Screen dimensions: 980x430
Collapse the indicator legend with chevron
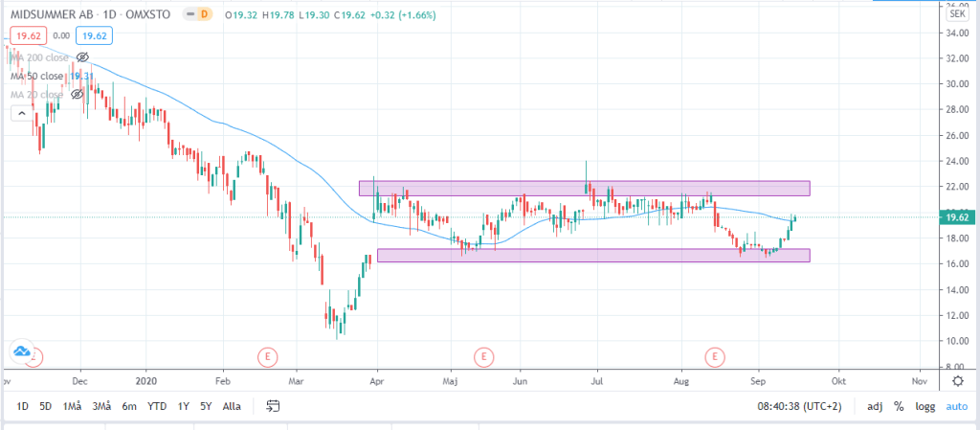coord(19,114)
